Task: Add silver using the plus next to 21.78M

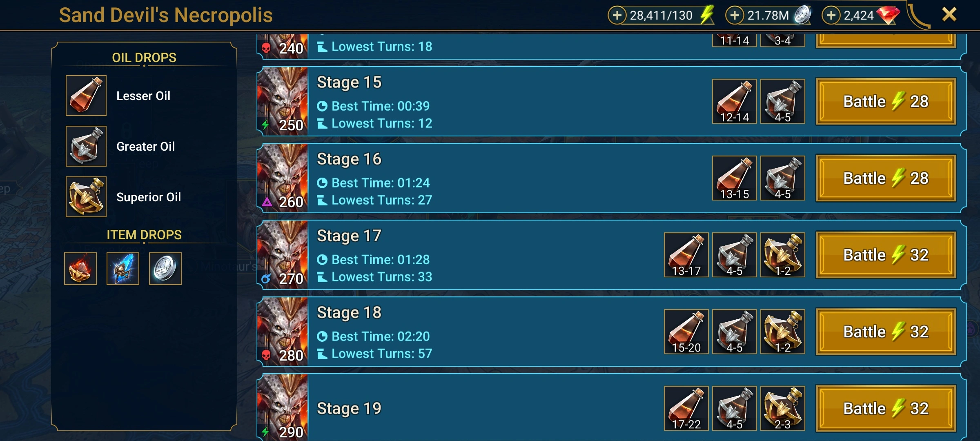Action: [x=735, y=16]
